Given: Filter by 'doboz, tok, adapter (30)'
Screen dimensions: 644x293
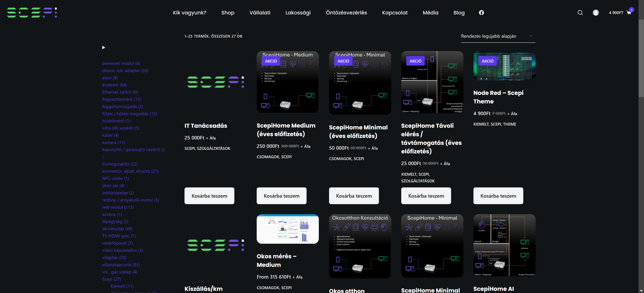Looking at the screenshot, I should [125, 71].
